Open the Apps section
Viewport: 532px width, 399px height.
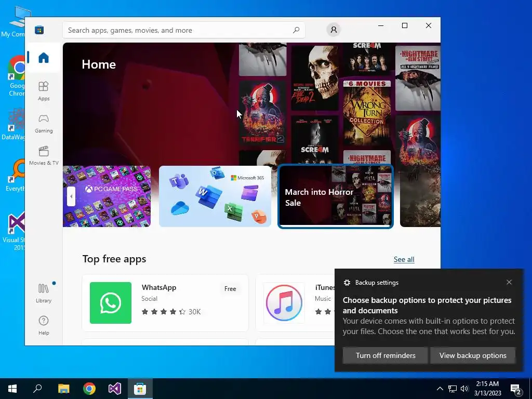pyautogui.click(x=44, y=91)
